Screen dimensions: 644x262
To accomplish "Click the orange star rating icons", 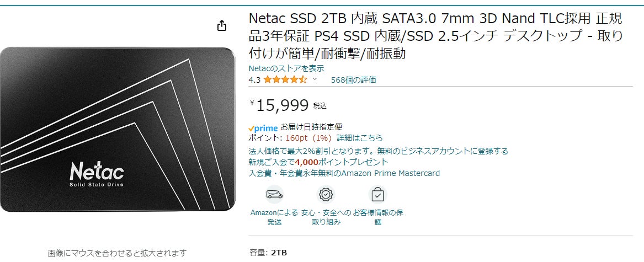I will (x=285, y=79).
